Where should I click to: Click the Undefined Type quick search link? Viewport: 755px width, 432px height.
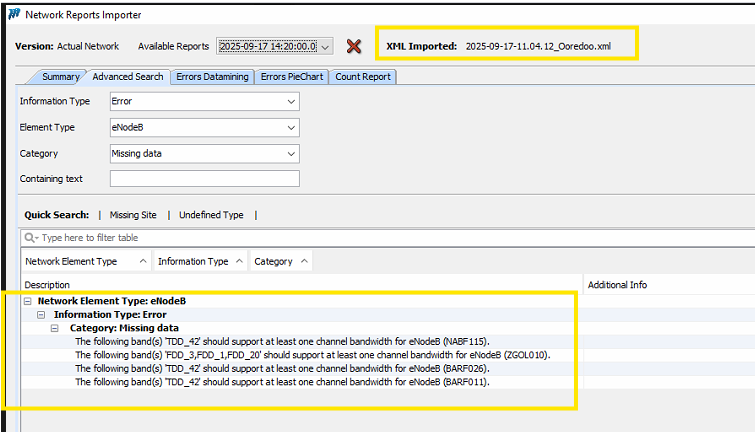(211, 215)
